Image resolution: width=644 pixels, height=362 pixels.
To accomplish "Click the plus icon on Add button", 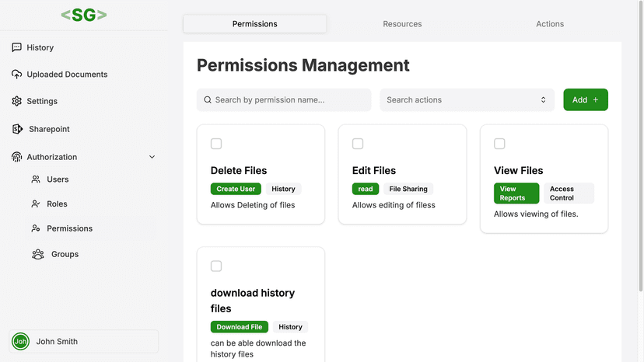I will tap(596, 99).
